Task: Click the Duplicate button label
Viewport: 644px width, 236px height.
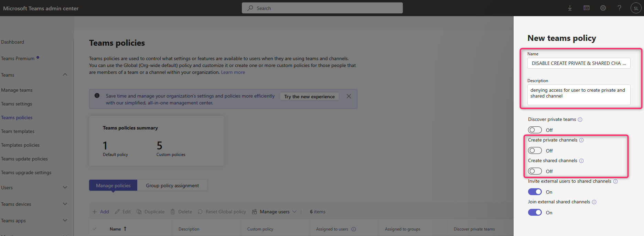Action: click(x=154, y=212)
